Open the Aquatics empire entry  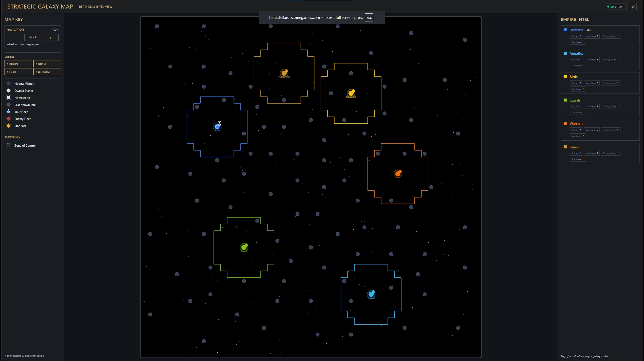point(600,59)
